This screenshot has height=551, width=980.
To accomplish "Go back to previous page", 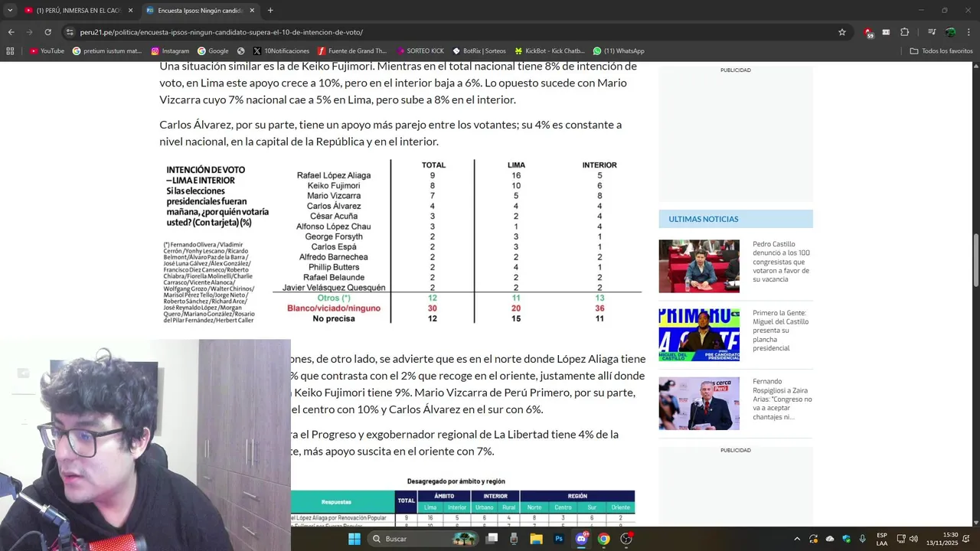I will (11, 32).
